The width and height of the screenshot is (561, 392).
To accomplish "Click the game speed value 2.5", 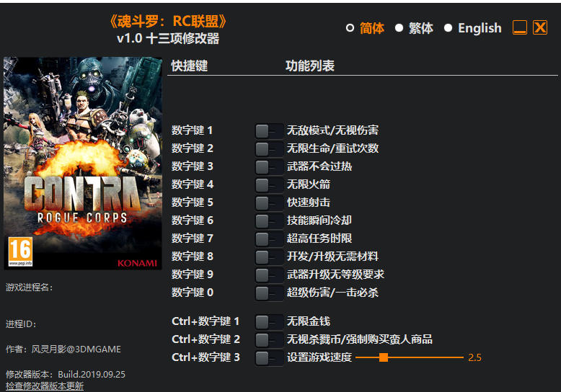I will [474, 357].
